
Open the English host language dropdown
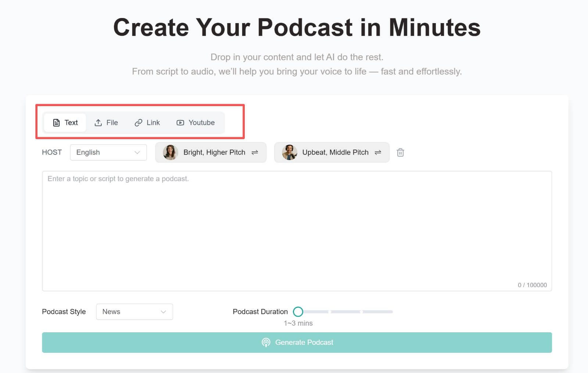click(108, 152)
